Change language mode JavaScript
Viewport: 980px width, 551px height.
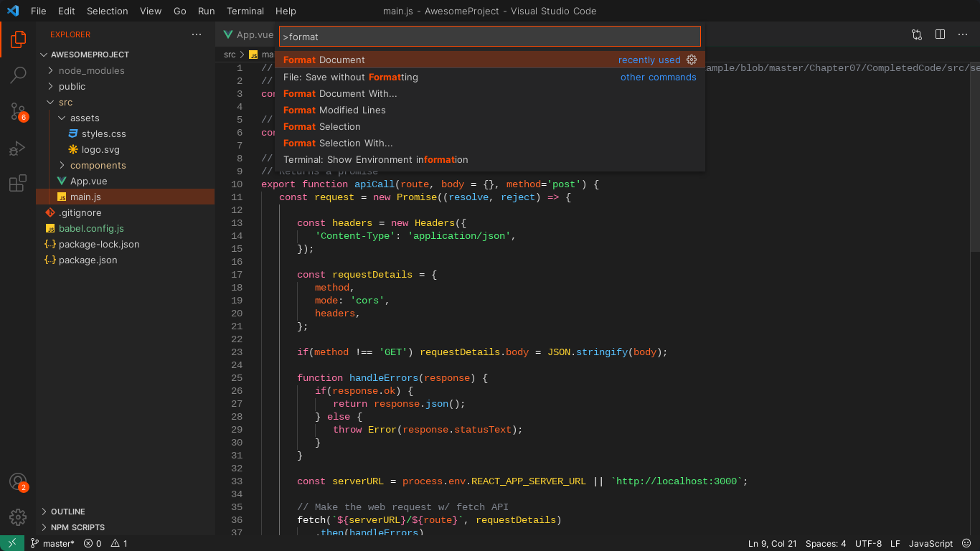pyautogui.click(x=930, y=543)
